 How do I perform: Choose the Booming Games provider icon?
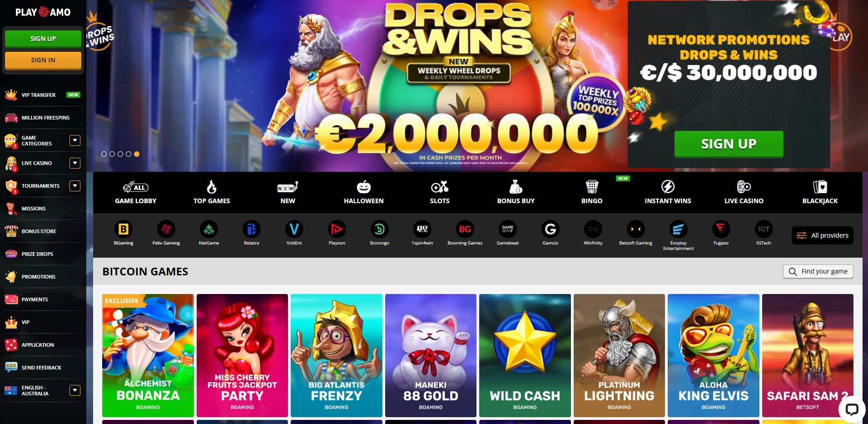point(465,229)
